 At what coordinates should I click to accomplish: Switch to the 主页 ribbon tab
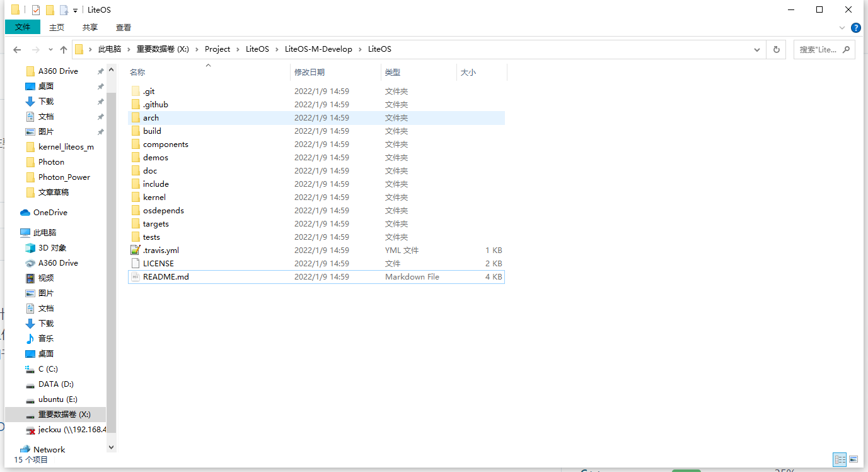[x=57, y=27]
